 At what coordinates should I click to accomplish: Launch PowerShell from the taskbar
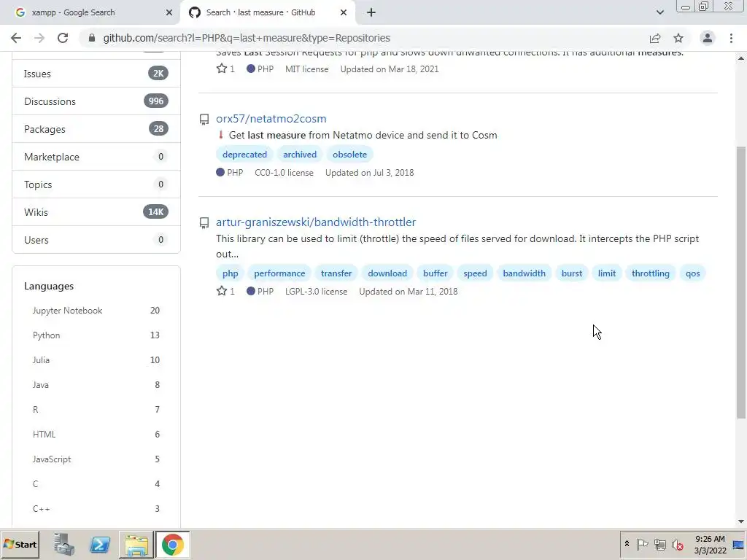[x=100, y=544]
